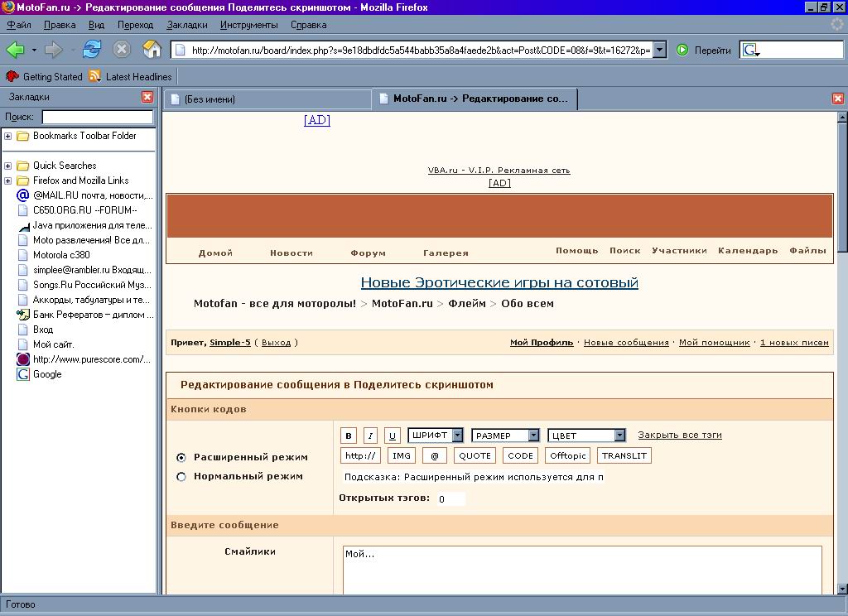Click the Закрыть все тэги link
Screen dimensions: 848x616
point(680,435)
